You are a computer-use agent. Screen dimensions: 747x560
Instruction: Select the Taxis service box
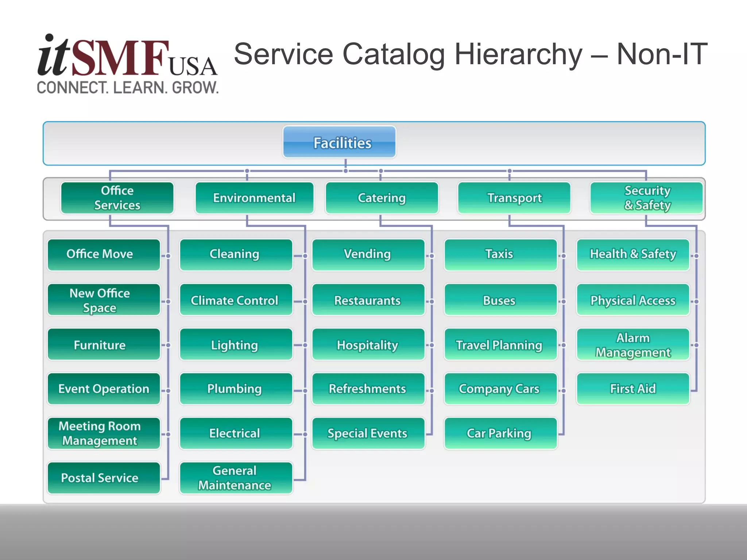[501, 254]
